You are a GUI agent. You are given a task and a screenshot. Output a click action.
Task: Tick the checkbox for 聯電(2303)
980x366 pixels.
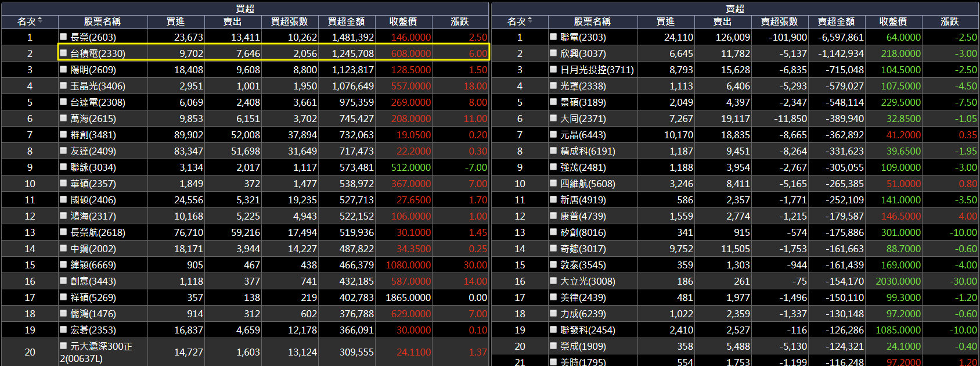coord(553,37)
